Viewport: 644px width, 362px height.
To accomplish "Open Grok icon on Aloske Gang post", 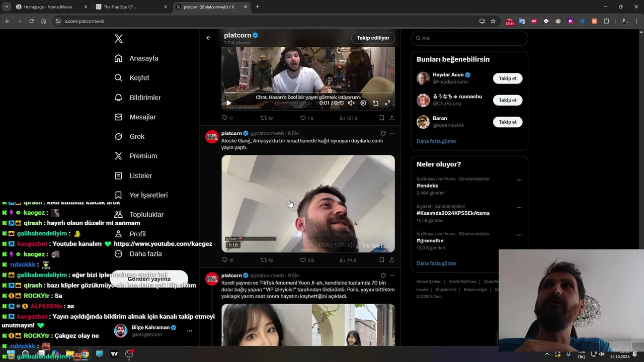I will pyautogui.click(x=383, y=133).
